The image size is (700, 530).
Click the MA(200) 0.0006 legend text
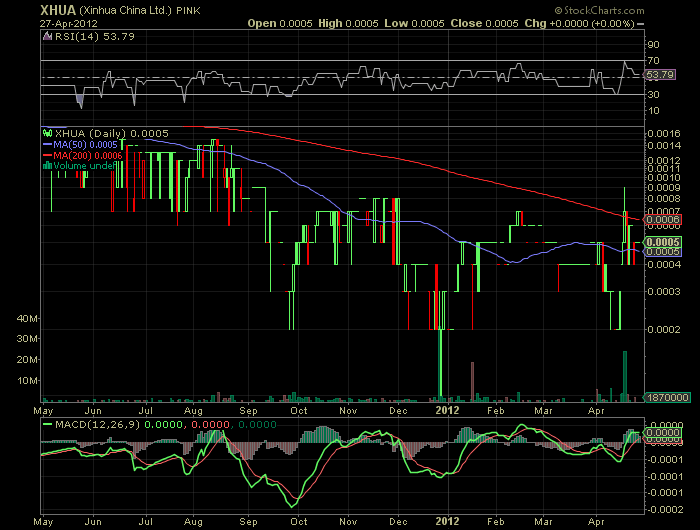[x=88, y=155]
